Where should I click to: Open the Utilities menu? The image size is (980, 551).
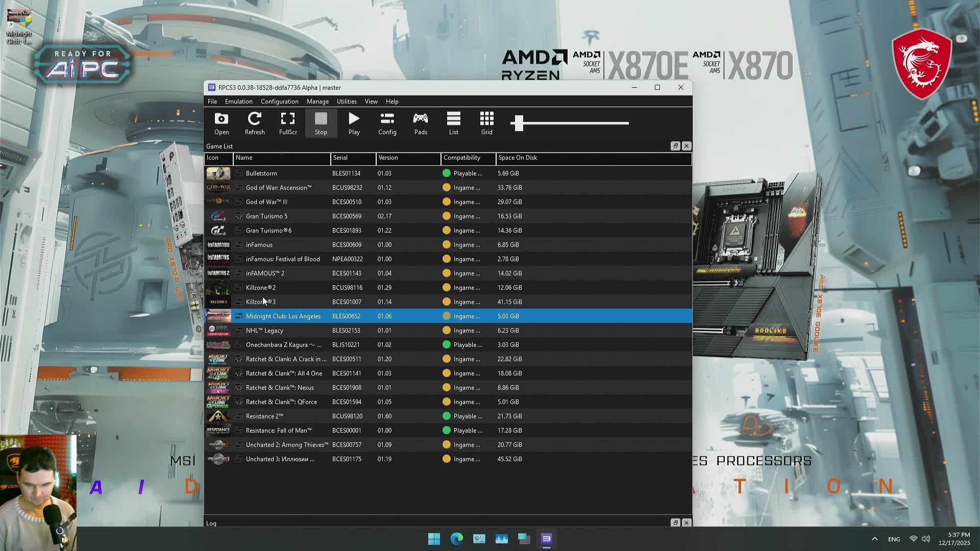coord(347,102)
